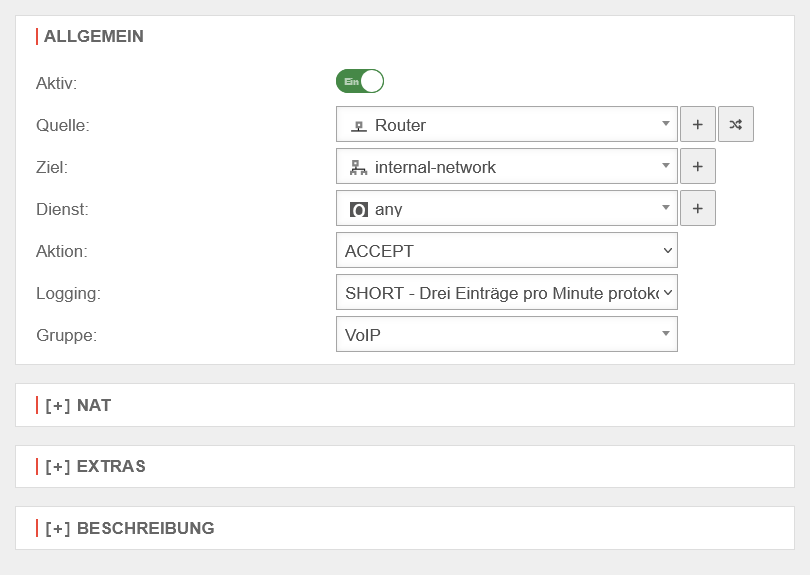Expand the BESCHREIBUNG section
Image resolution: width=810 pixels, height=575 pixels.
coord(129,528)
